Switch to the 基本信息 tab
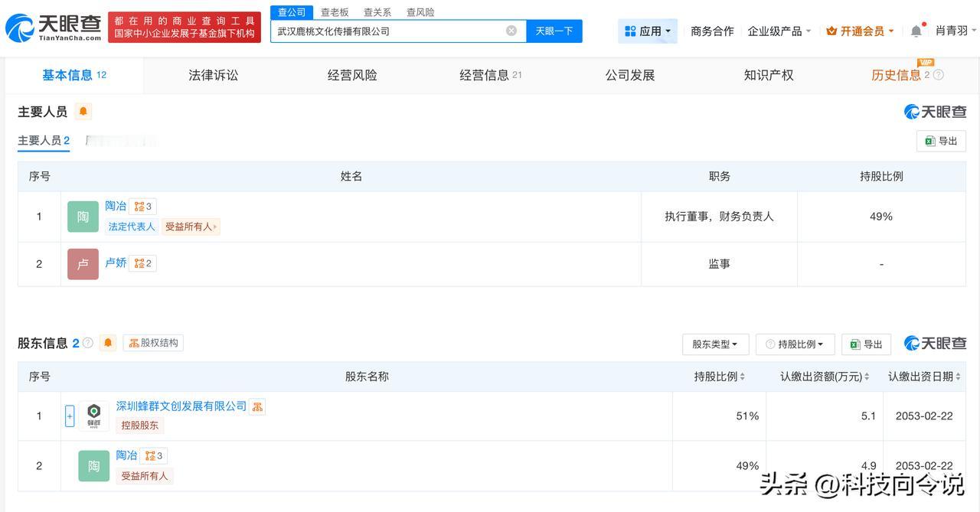Viewport: 980px width, 512px height. point(74,75)
